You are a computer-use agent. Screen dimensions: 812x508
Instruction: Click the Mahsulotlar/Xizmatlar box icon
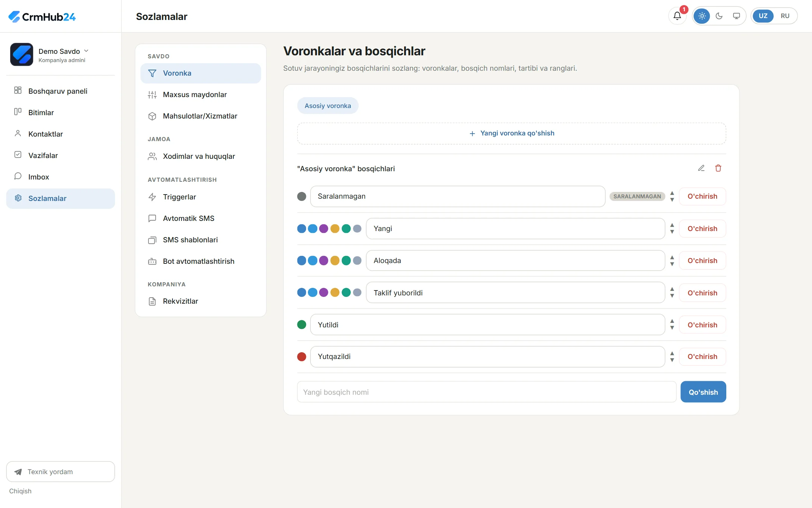pos(152,116)
